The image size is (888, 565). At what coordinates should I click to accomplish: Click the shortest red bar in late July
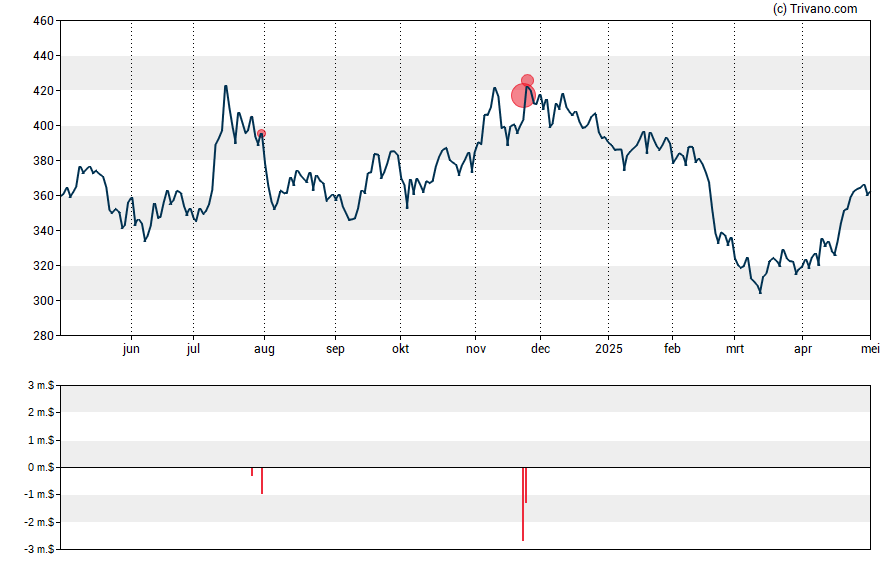tap(252, 472)
